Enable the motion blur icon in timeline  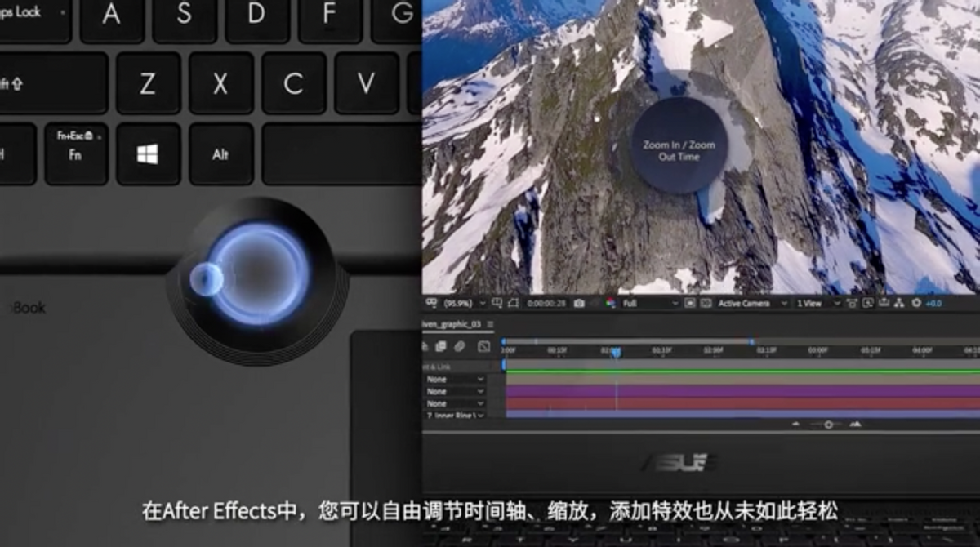pyautogui.click(x=460, y=346)
